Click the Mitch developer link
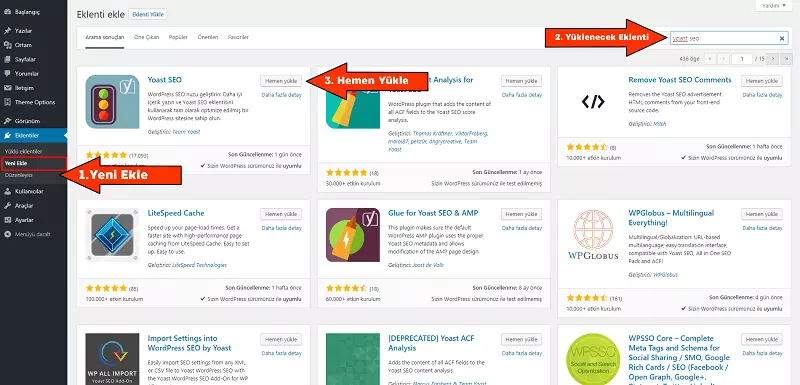This screenshot has height=385, width=800. click(660, 124)
